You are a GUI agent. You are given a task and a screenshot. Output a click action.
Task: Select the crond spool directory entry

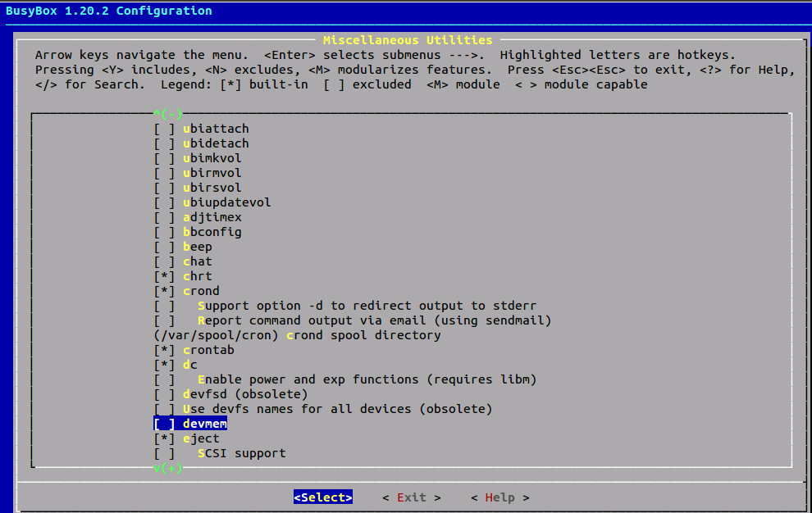click(x=297, y=335)
